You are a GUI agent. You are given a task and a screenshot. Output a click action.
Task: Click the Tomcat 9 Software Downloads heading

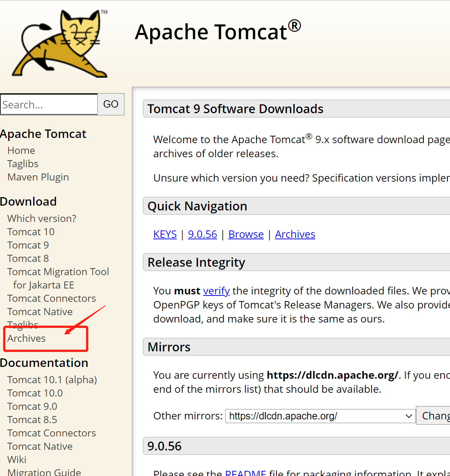pos(235,109)
